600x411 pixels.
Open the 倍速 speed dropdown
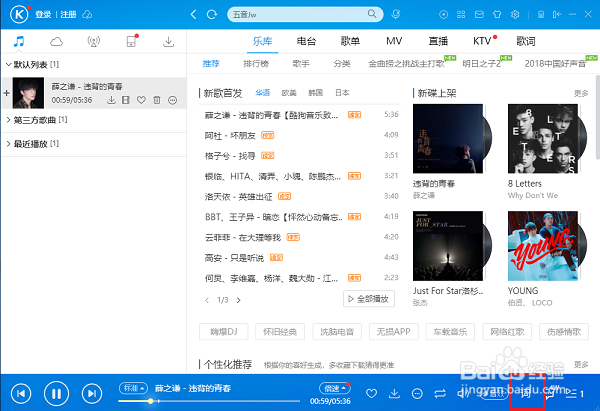(334, 388)
